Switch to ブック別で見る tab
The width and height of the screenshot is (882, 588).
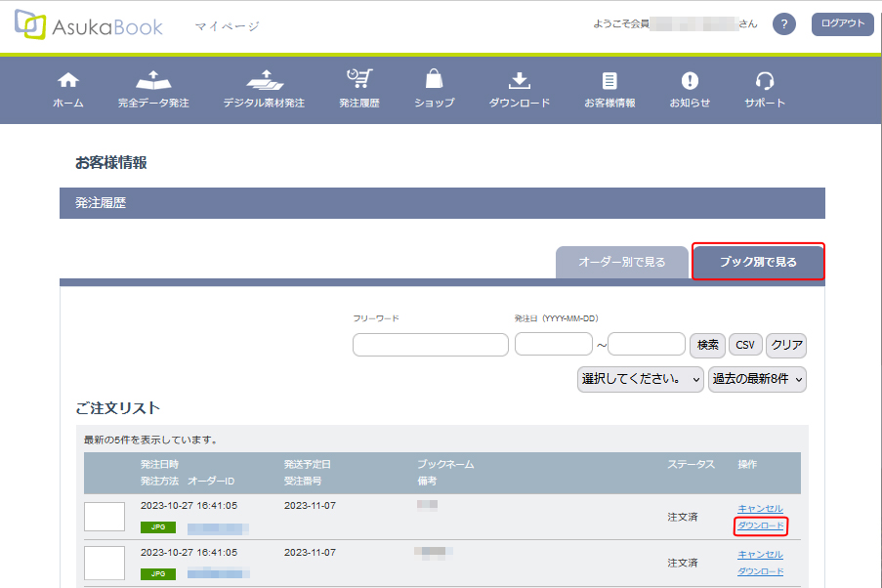pos(758,262)
